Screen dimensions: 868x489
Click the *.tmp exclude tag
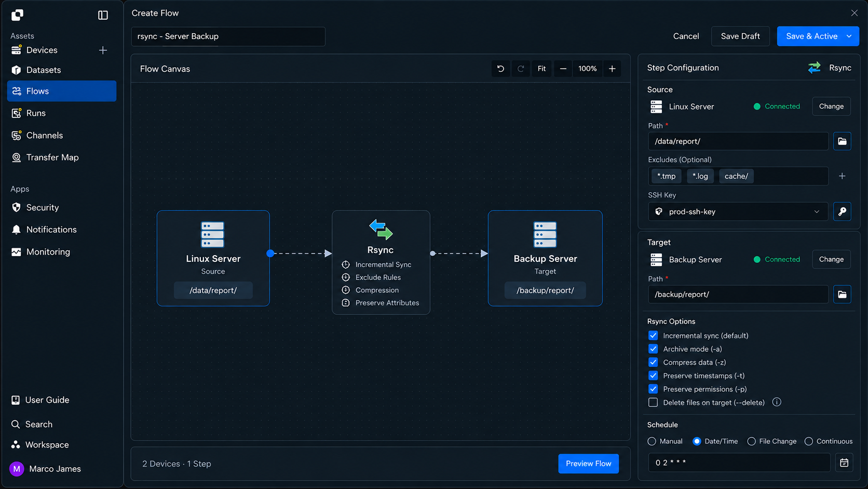[x=666, y=176]
